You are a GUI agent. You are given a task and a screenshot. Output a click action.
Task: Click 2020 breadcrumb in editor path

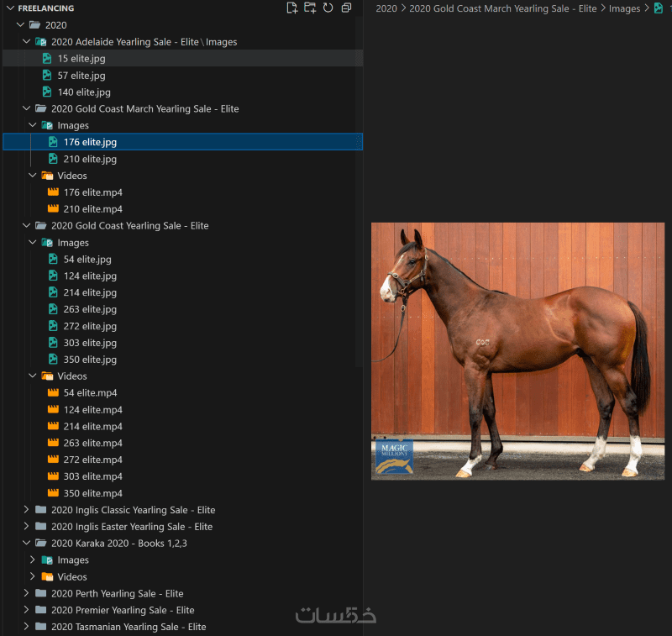coord(386,8)
